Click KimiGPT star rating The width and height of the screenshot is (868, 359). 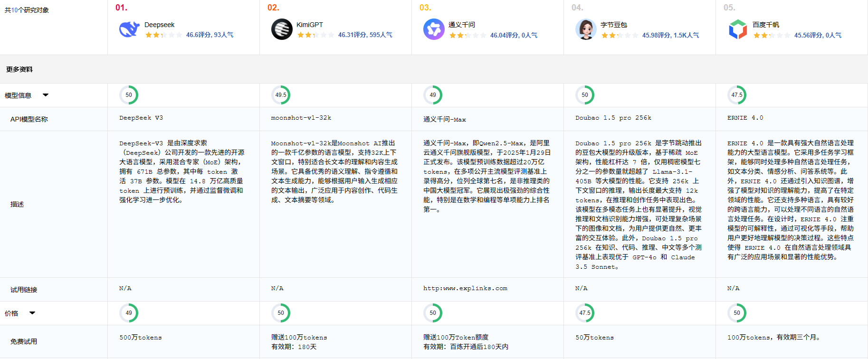tap(315, 35)
